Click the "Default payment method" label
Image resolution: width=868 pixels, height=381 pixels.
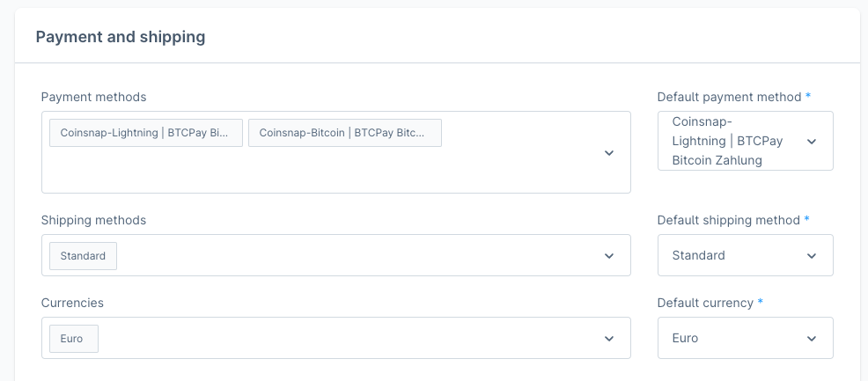(x=729, y=97)
